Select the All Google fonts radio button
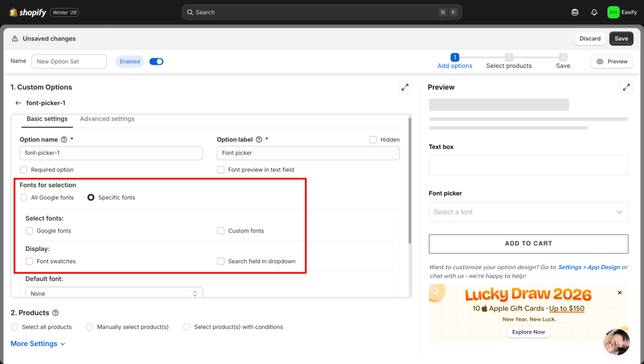 tap(24, 197)
